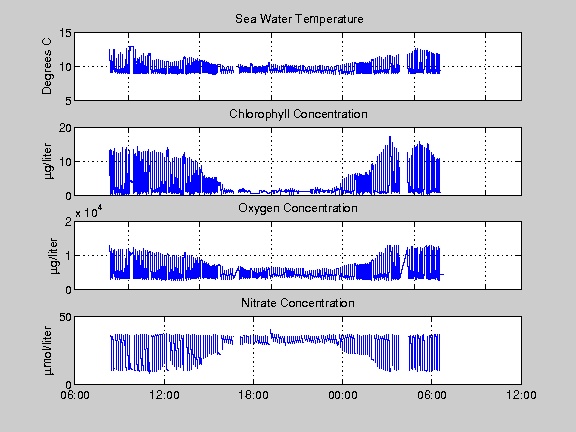
Task: Click the 00:00 time tick label
Action: click(x=343, y=395)
